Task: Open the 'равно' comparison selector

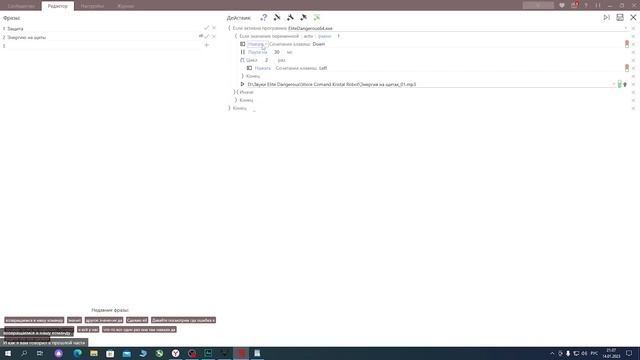Action: click(325, 36)
